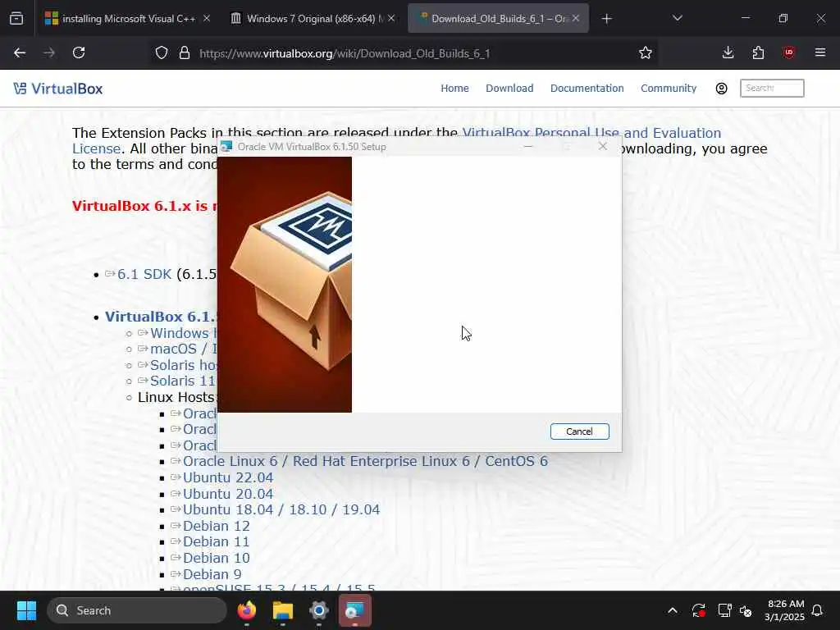Open the uBlock Origin extension icon
Image resolution: width=840 pixels, height=630 pixels.
click(x=788, y=52)
